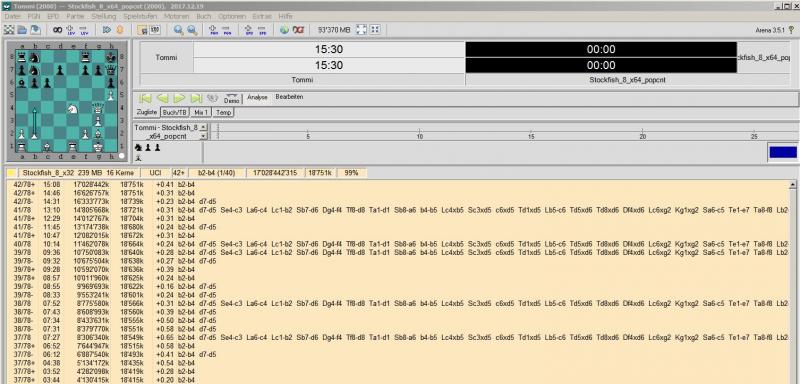Click the Stockfish_8_x64_popcnt name under black clock
This screenshot has height=384, width=800.
(x=628, y=80)
